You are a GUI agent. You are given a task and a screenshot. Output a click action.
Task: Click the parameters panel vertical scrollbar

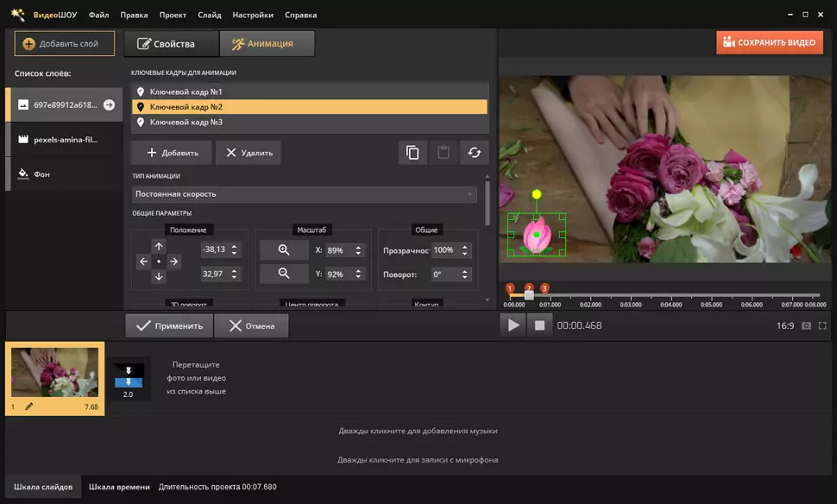487,204
